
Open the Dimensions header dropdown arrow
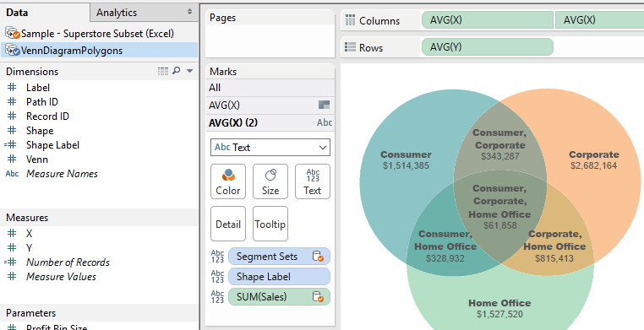[190, 72]
